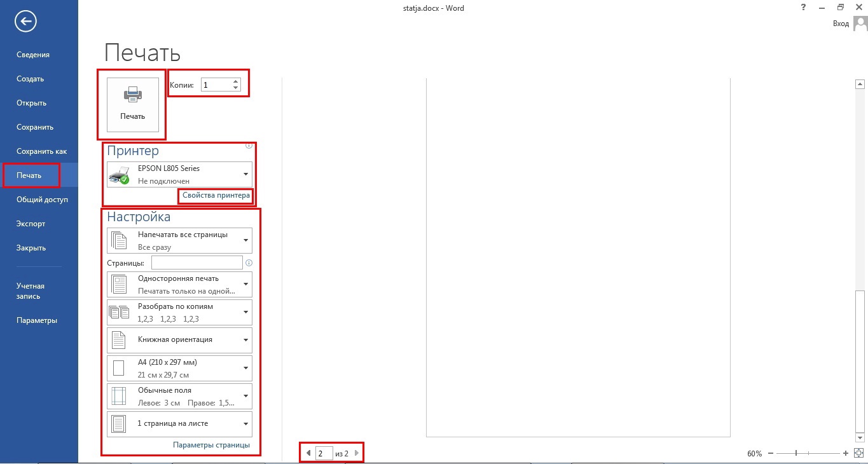Click the zoom out minus icon
This screenshot has height=464, width=868.
771,453
